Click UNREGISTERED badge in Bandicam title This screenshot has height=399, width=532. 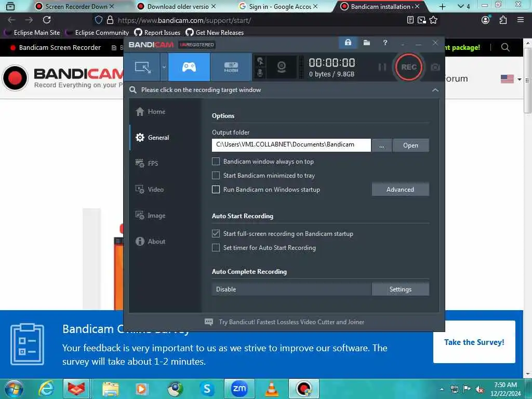coord(197,45)
